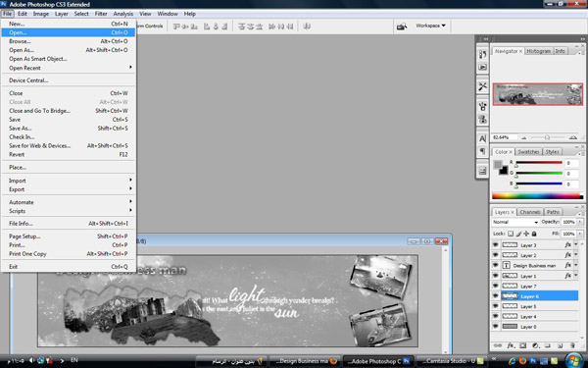Open the Brushes panel dock icon
This screenshot has width=588, height=368.
tap(482, 107)
